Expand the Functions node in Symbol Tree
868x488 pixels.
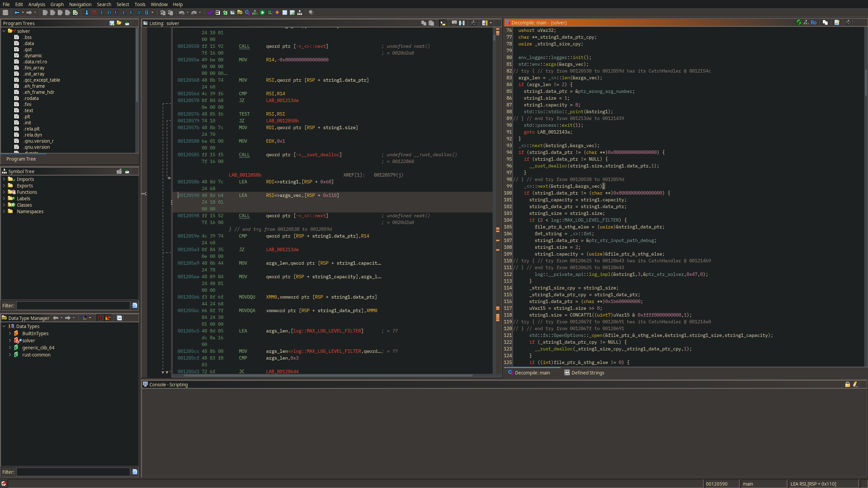(4, 192)
